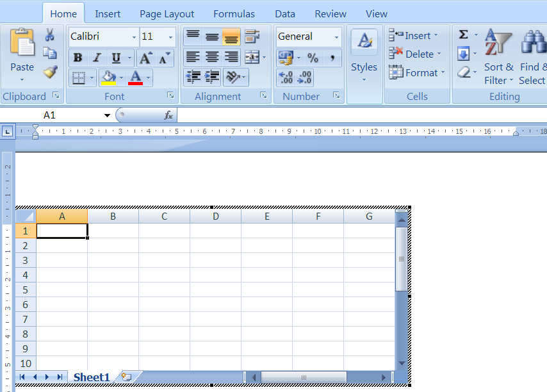Click Insert in Cells group
The height and width of the screenshot is (392, 547).
(413, 36)
